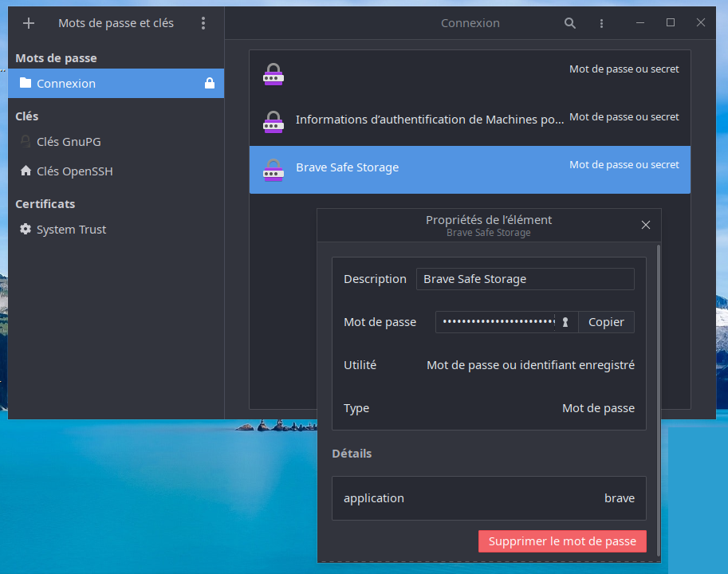Screen dimensions: 728x574
Task: Select Informations d'authentification de Machines entry
Action: (429, 120)
